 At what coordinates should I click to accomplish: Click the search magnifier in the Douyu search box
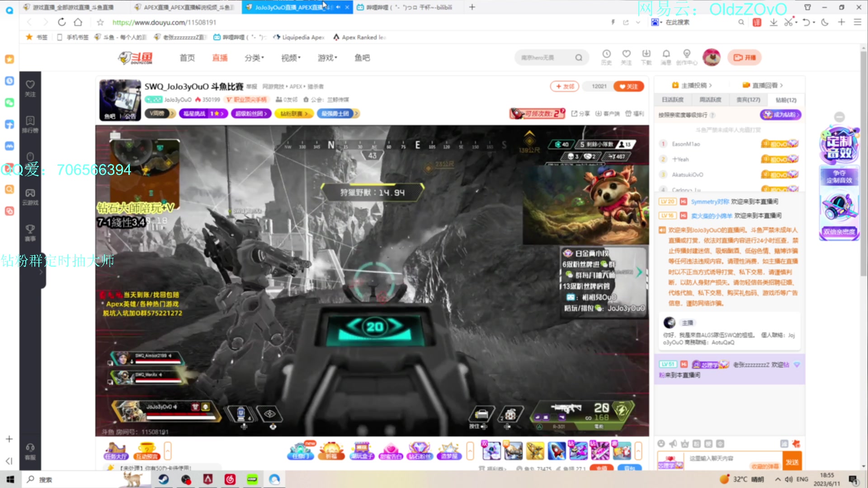pyautogui.click(x=579, y=57)
